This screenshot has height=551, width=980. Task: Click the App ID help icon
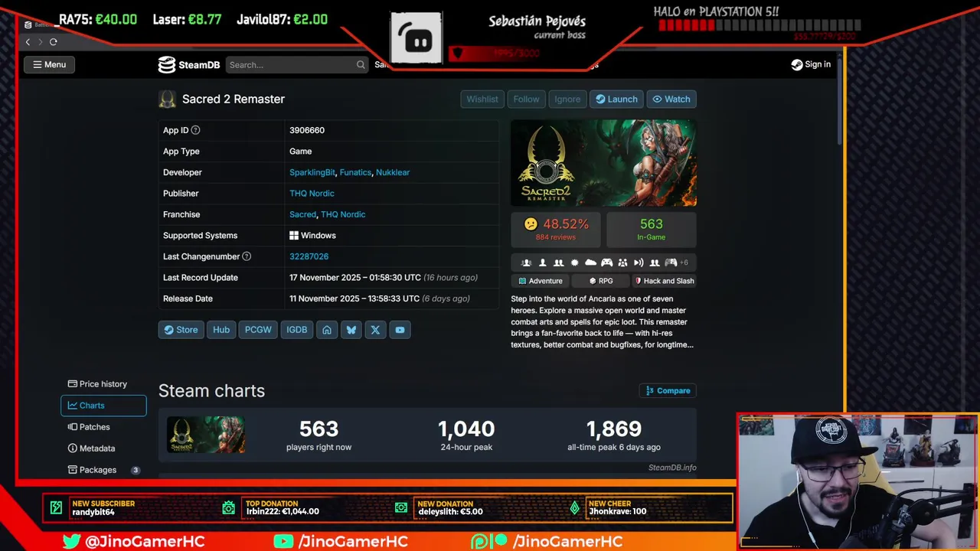tap(195, 130)
